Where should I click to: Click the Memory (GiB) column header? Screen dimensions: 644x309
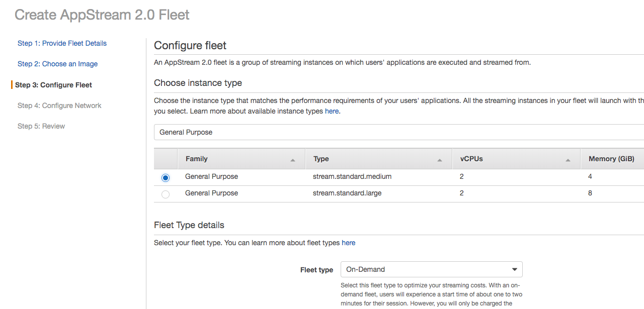[x=611, y=159]
